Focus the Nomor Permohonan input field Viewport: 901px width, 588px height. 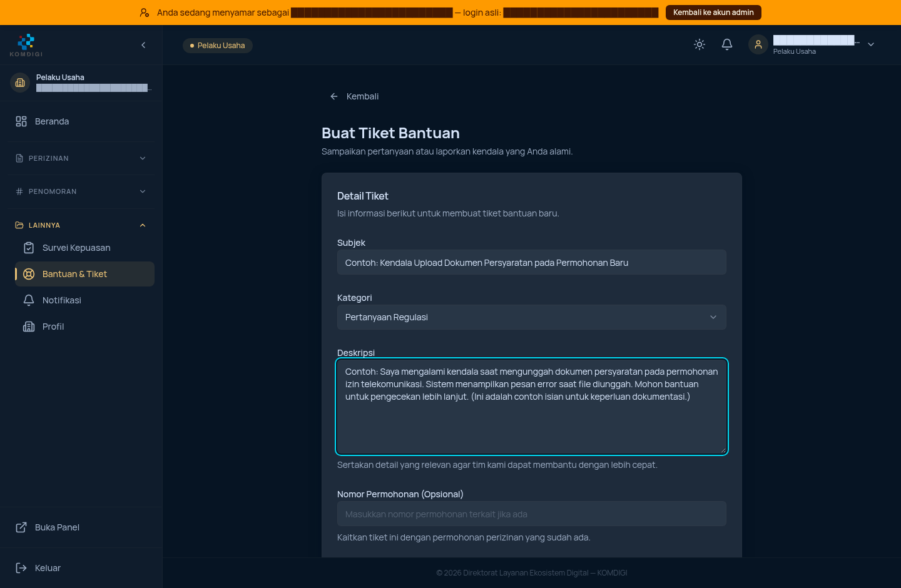[532, 514]
